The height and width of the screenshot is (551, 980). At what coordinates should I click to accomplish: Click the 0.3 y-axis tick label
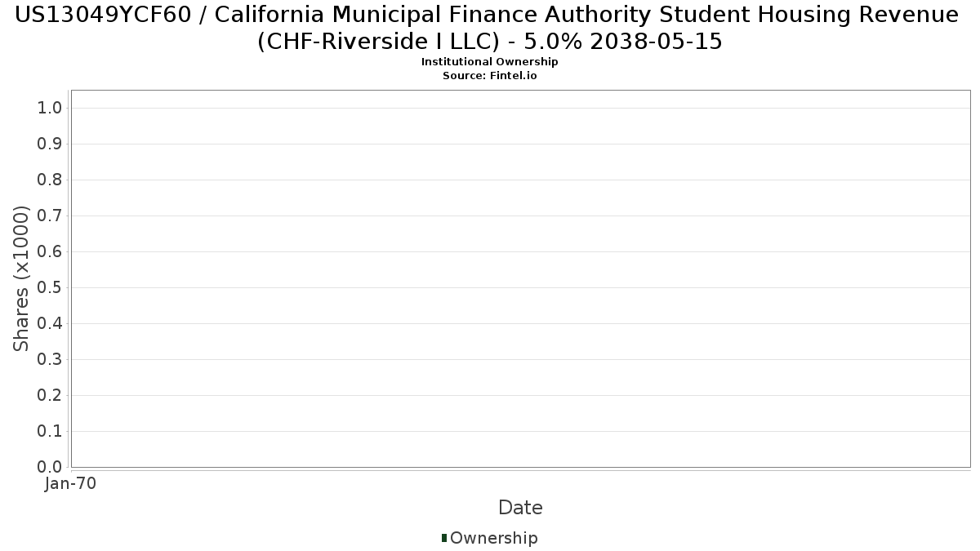50,360
